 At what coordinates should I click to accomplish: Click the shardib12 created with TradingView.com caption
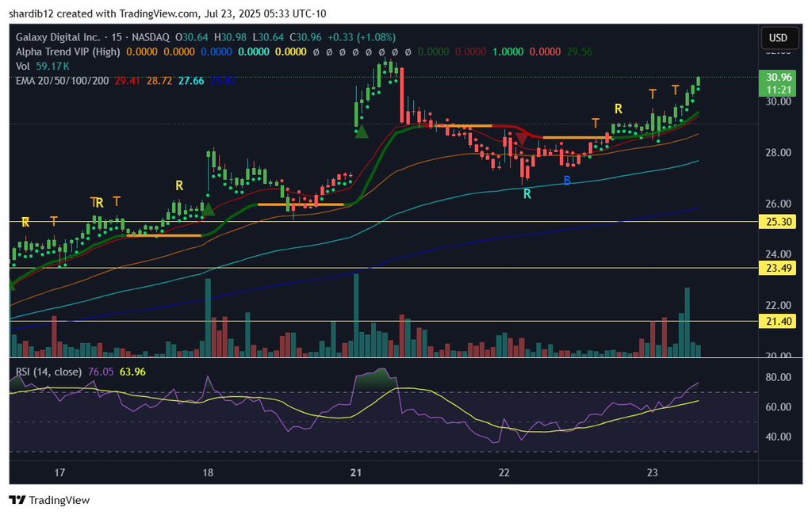[x=167, y=14]
